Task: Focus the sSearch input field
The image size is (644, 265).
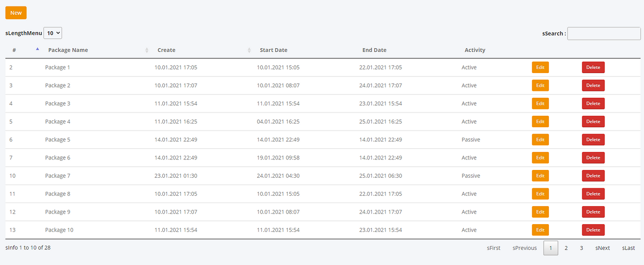Action: coord(604,34)
